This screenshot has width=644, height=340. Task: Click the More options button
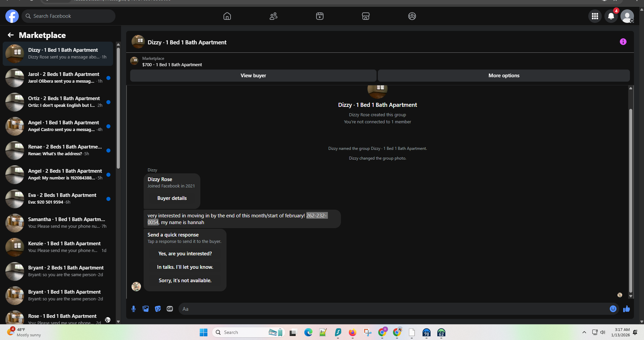point(504,76)
